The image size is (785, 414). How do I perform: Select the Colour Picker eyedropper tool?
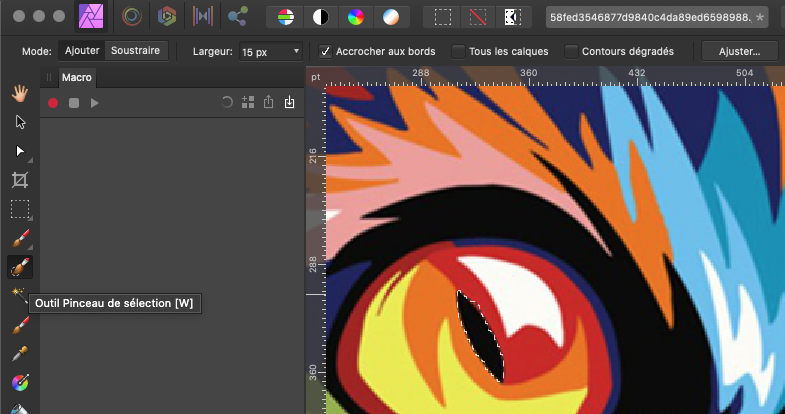click(x=20, y=354)
